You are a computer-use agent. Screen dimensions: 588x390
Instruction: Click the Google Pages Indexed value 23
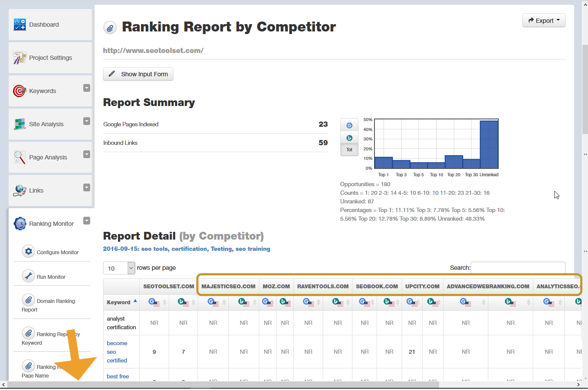(323, 124)
